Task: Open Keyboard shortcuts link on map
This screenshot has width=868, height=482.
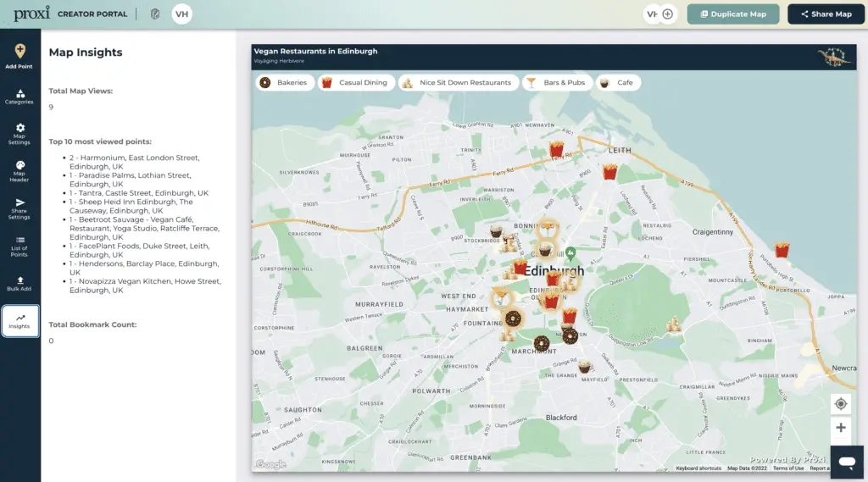Action: [698, 468]
